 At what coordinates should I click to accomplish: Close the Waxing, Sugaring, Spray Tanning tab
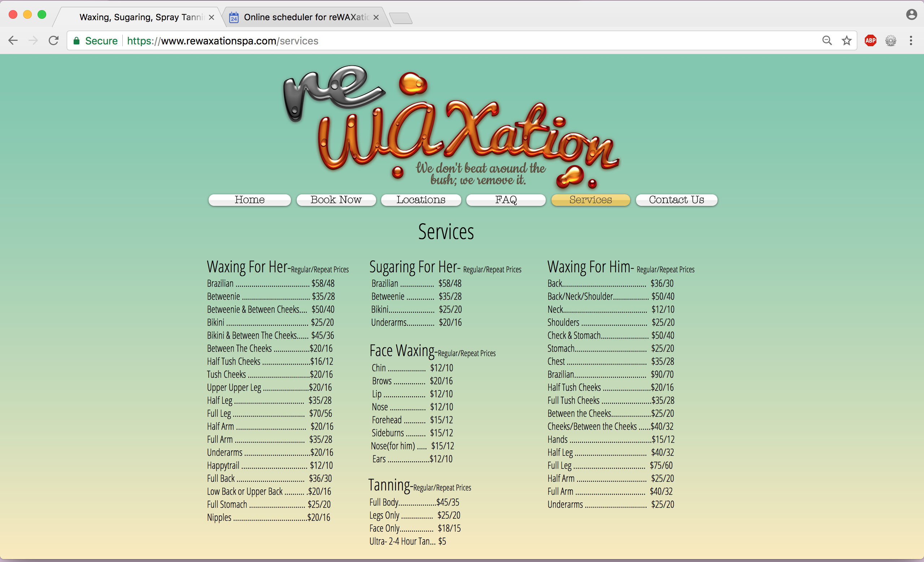[212, 17]
